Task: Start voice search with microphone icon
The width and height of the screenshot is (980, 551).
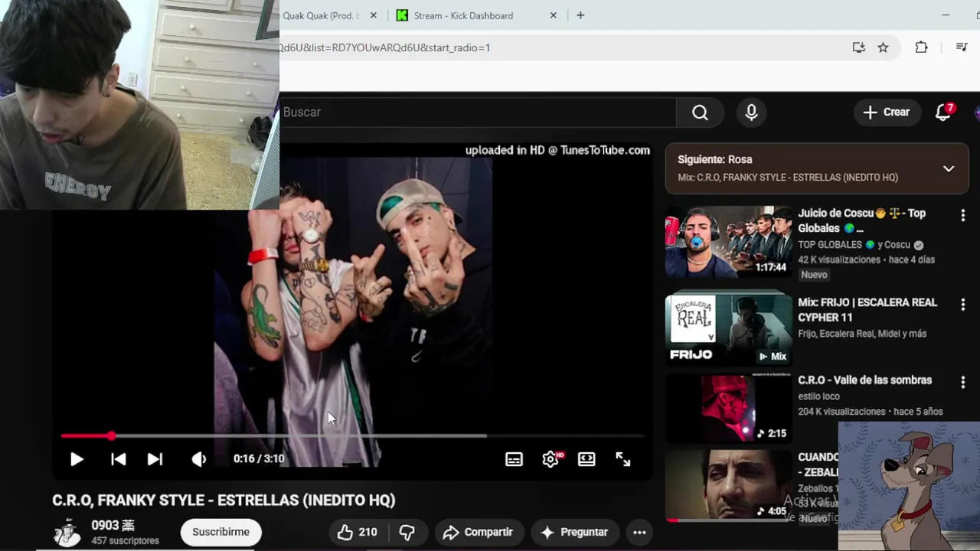Action: [x=751, y=112]
